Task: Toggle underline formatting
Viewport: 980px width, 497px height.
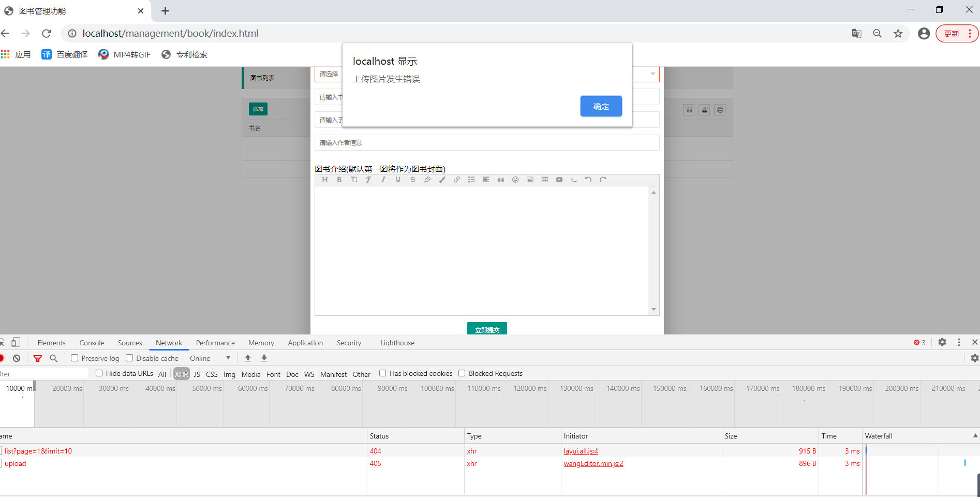Action: [398, 180]
